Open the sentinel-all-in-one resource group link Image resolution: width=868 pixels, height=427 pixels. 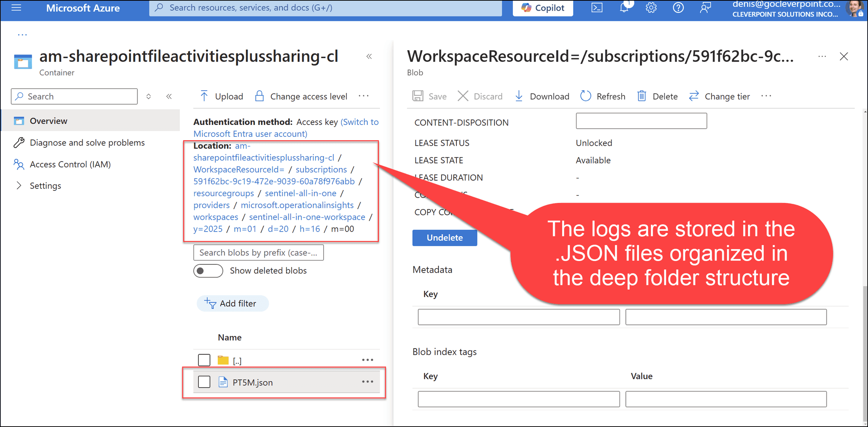click(x=300, y=193)
